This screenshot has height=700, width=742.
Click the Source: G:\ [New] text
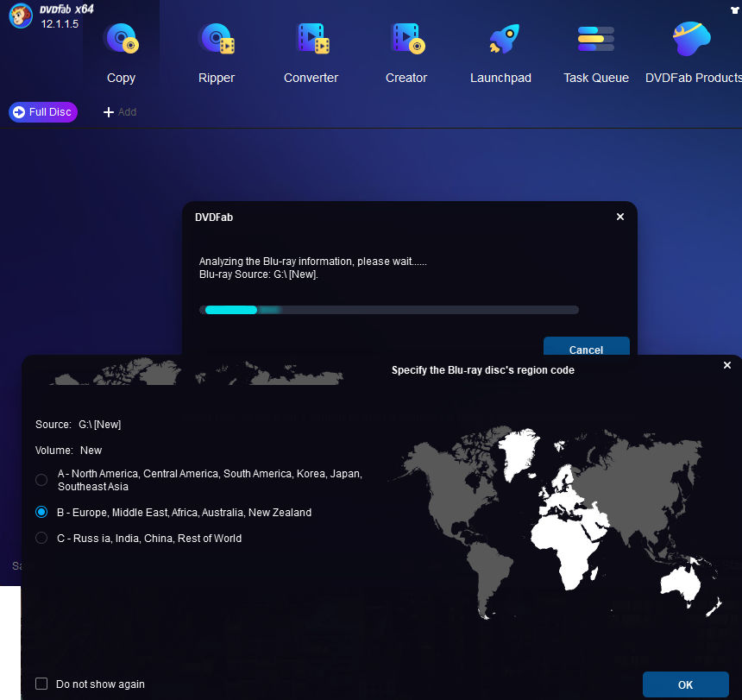point(78,425)
